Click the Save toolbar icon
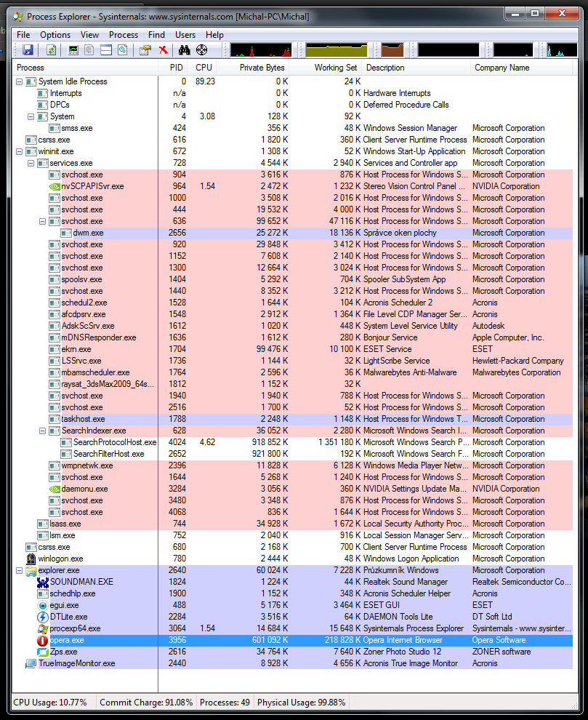The width and height of the screenshot is (588, 720). pos(28,50)
